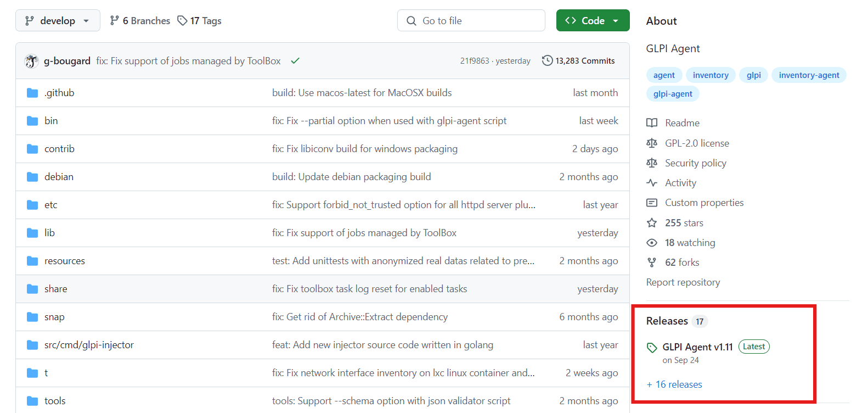Click the Go to file search field
Image resolution: width=868 pixels, height=413 pixels.
[471, 20]
